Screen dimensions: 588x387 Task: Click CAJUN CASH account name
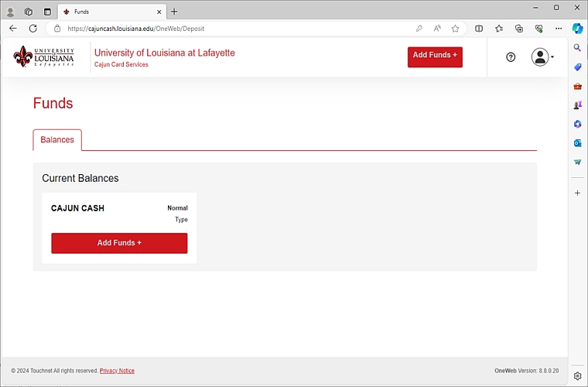tap(77, 208)
